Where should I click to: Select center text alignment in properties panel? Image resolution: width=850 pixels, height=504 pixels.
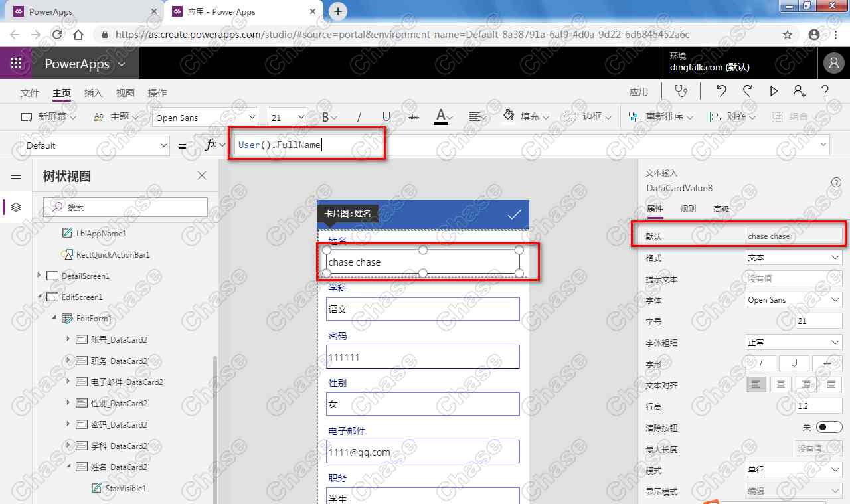pyautogui.click(x=780, y=384)
